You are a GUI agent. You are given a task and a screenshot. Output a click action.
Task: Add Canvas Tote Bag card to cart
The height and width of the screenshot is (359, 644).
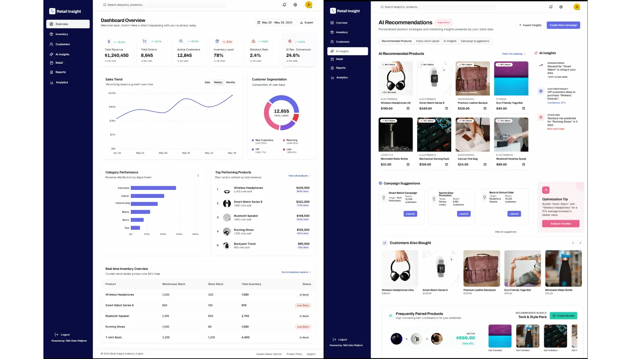(x=485, y=164)
